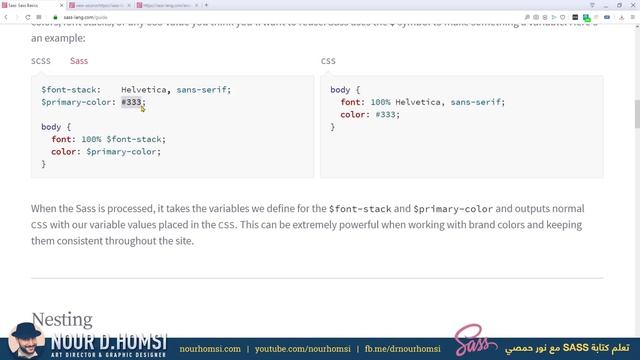640x360 pixels.
Task: Open the Speed Dial grid page
Action: click(x=39, y=17)
